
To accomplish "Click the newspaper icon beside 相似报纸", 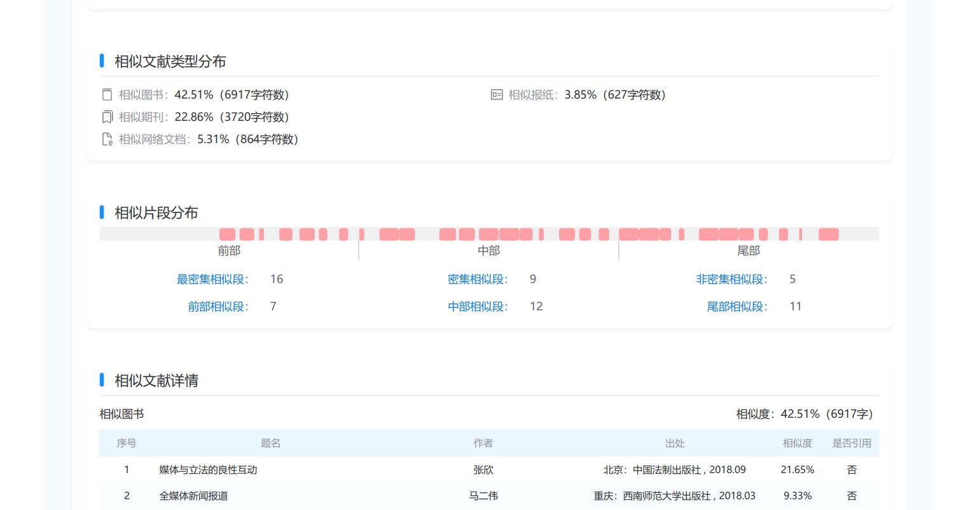I will pos(497,95).
